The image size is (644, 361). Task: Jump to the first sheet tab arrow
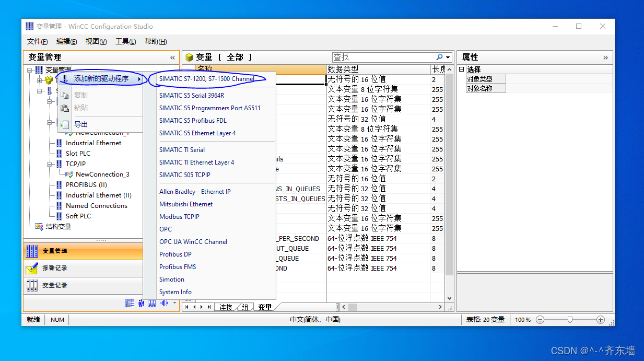pos(187,307)
